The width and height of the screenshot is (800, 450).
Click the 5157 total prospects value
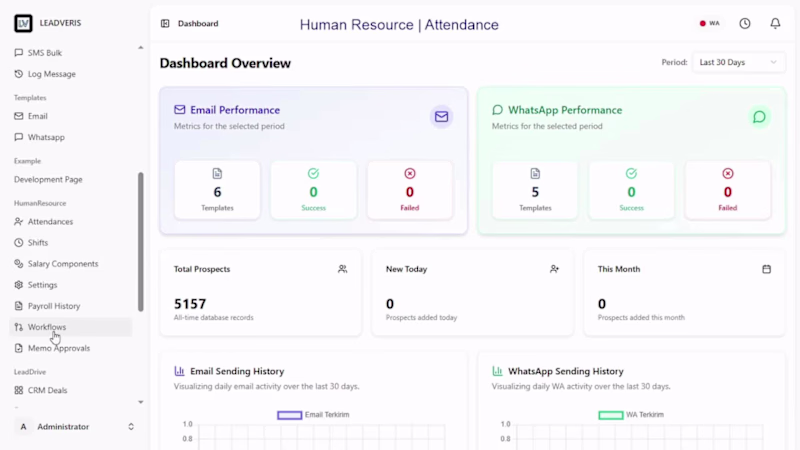pyautogui.click(x=190, y=304)
